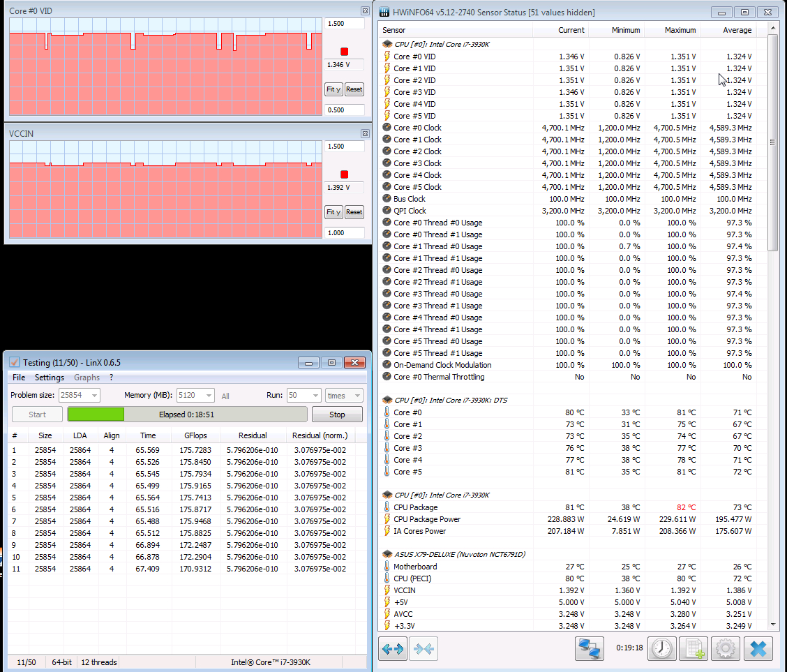
Task: Click the clock reset timer icon in HWiNFO
Action: pos(662,648)
